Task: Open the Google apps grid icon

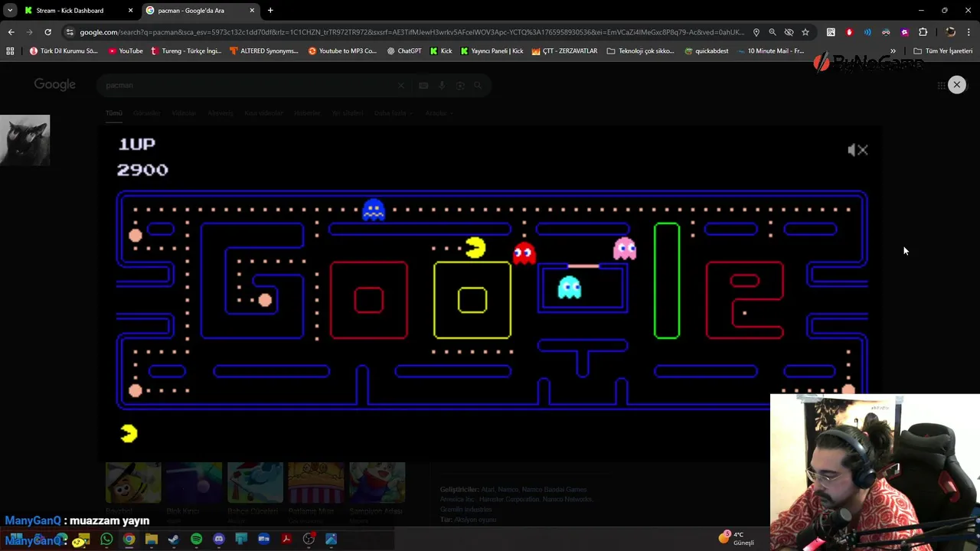Action: click(942, 86)
